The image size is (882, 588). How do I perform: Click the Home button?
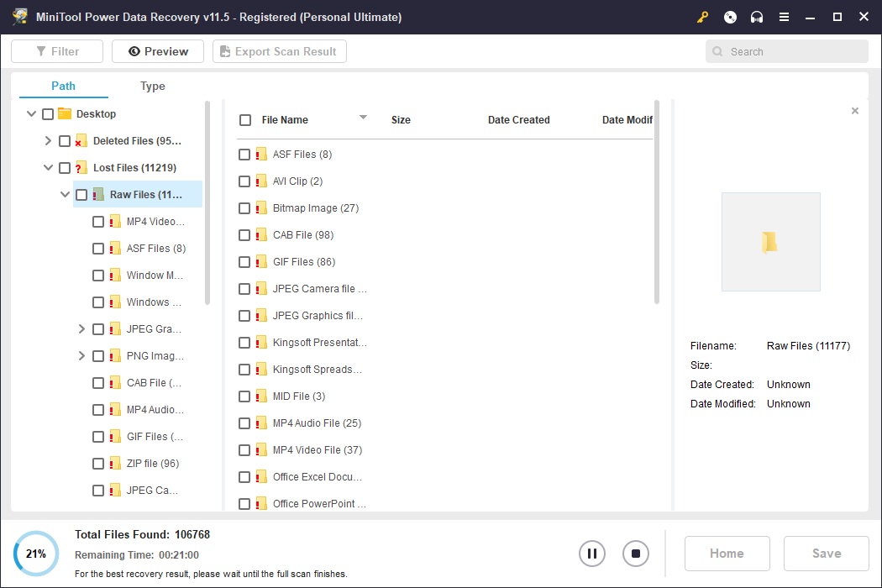tap(727, 554)
